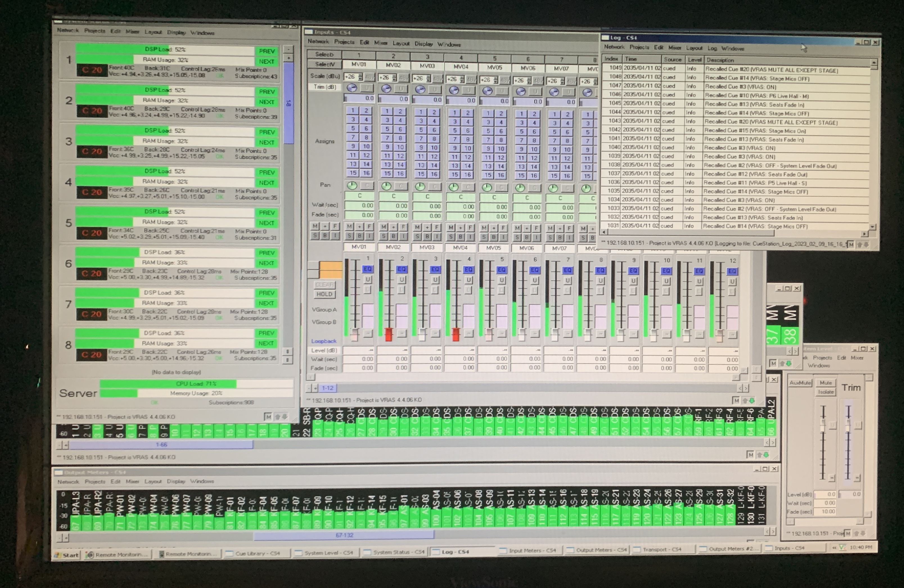The height and width of the screenshot is (588, 904).
Task: Click the orange selection block in Inputs
Action: [330, 270]
